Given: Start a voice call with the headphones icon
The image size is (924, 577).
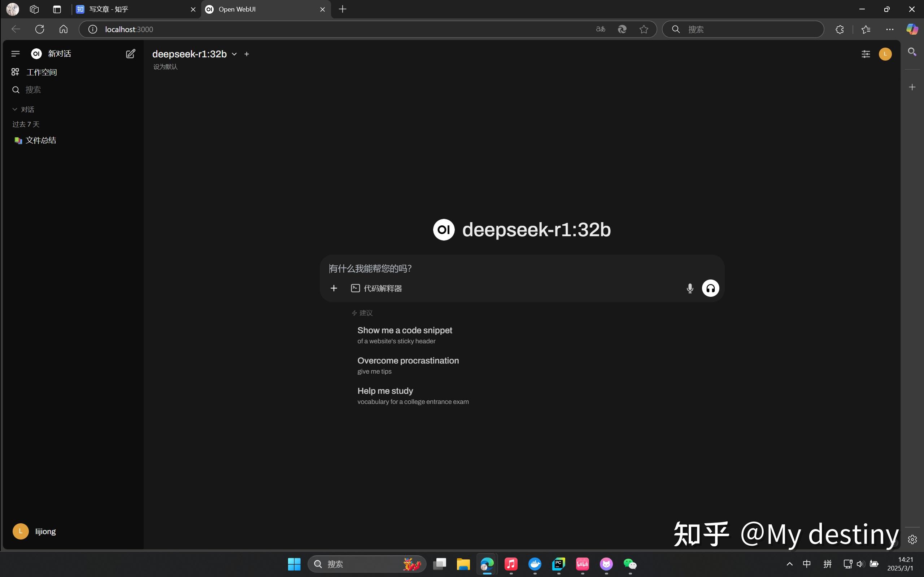Looking at the screenshot, I should coord(710,288).
